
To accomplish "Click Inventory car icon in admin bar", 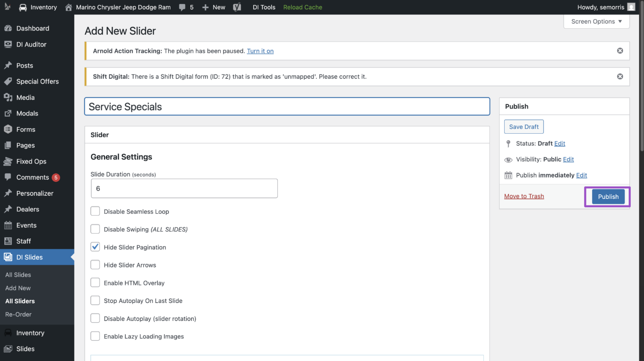I will point(23,7).
